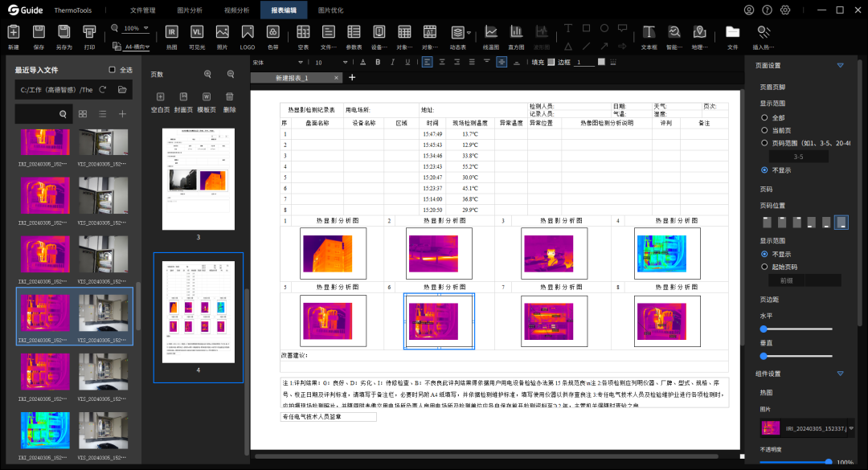Select the triangle shape tool

pyautogui.click(x=568, y=47)
